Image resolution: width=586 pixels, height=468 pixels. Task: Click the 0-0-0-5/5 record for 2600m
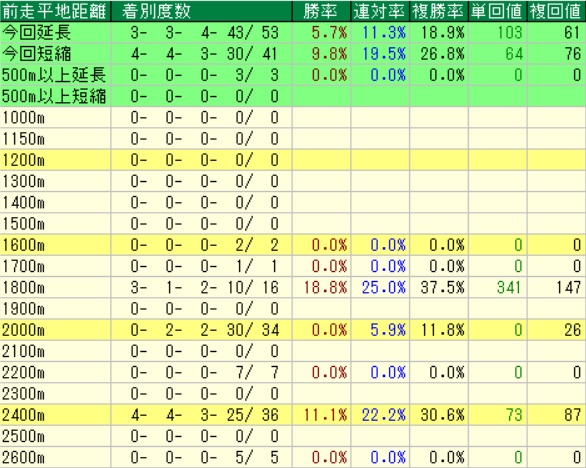coord(205,457)
